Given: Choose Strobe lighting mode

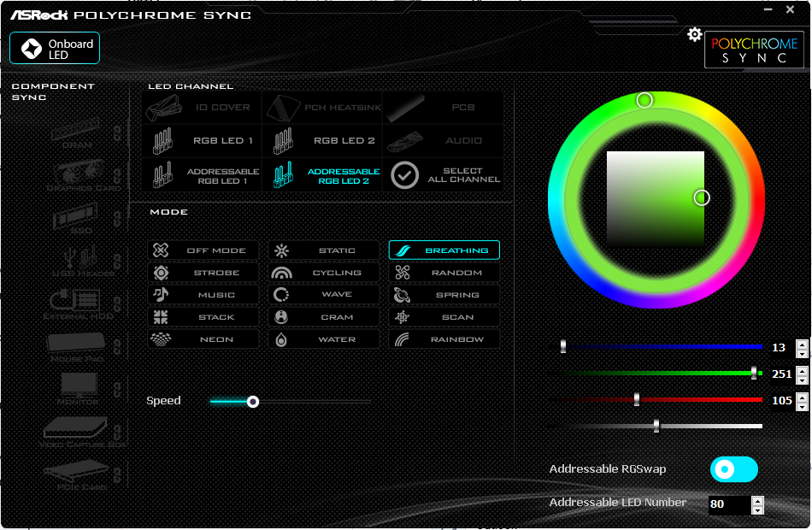Looking at the screenshot, I should tap(203, 273).
